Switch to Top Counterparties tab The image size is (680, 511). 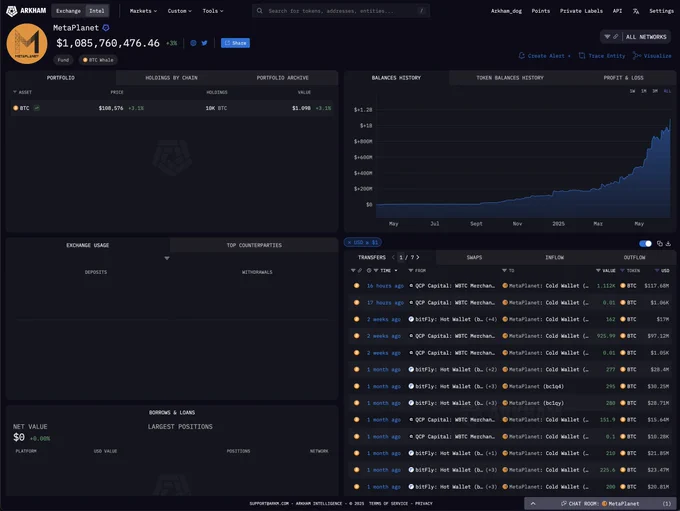254,245
